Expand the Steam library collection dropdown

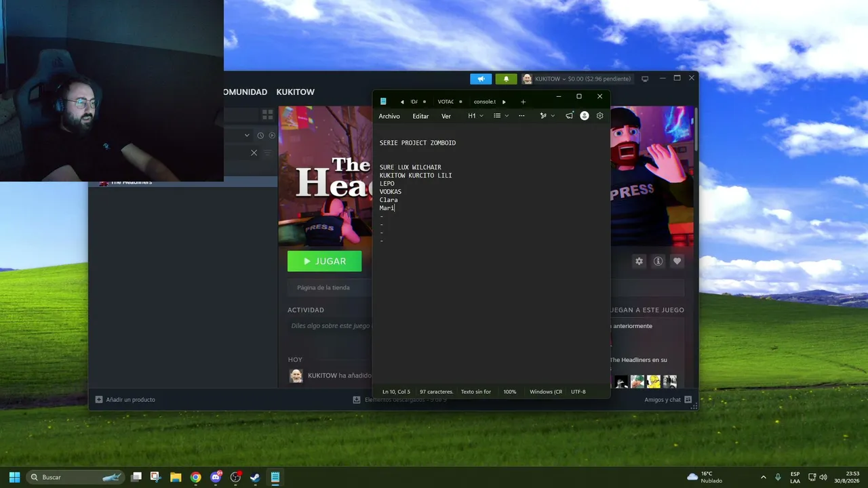tap(247, 136)
